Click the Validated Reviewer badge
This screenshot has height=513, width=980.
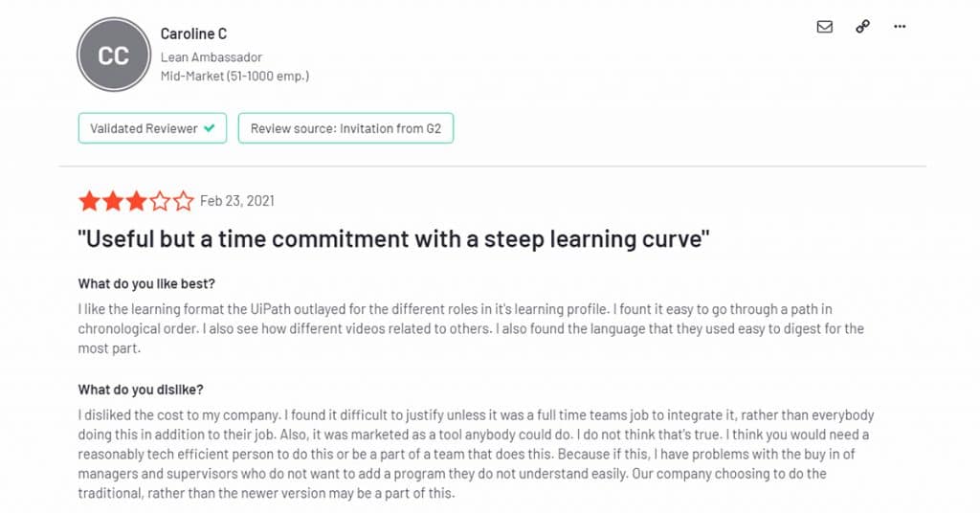click(x=152, y=128)
